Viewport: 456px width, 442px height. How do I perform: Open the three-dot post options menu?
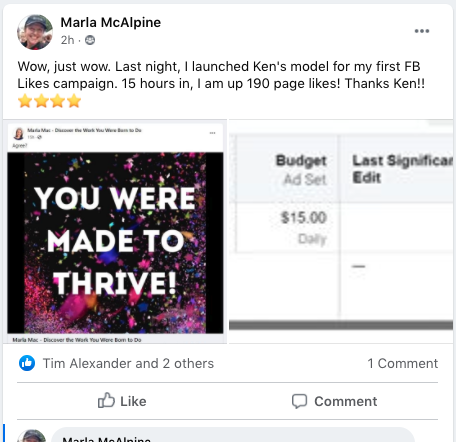coord(422,31)
